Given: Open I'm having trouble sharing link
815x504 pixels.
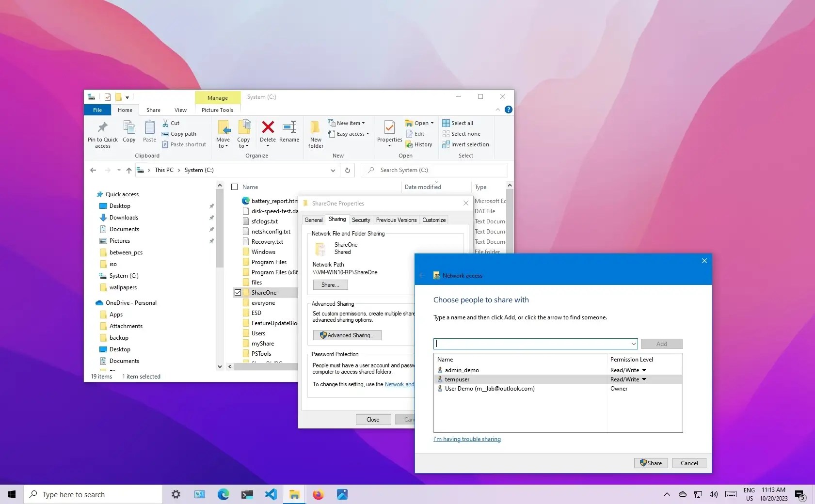Looking at the screenshot, I should 467,439.
